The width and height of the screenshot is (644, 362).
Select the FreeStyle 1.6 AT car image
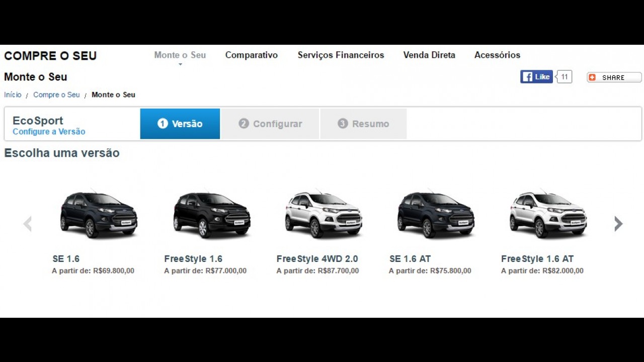tap(548, 214)
